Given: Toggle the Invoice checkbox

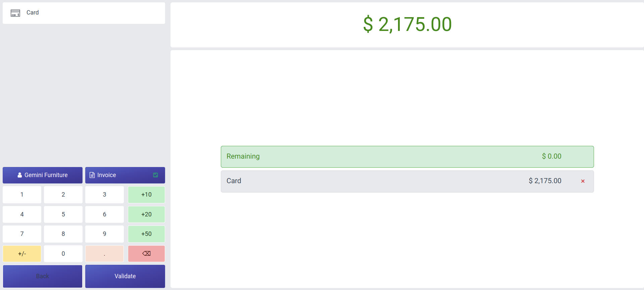Looking at the screenshot, I should point(155,175).
